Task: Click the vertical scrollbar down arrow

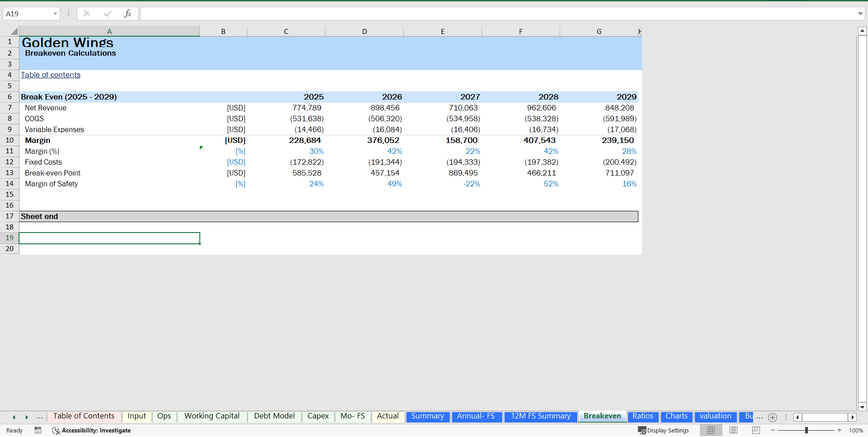Action: coord(862,407)
